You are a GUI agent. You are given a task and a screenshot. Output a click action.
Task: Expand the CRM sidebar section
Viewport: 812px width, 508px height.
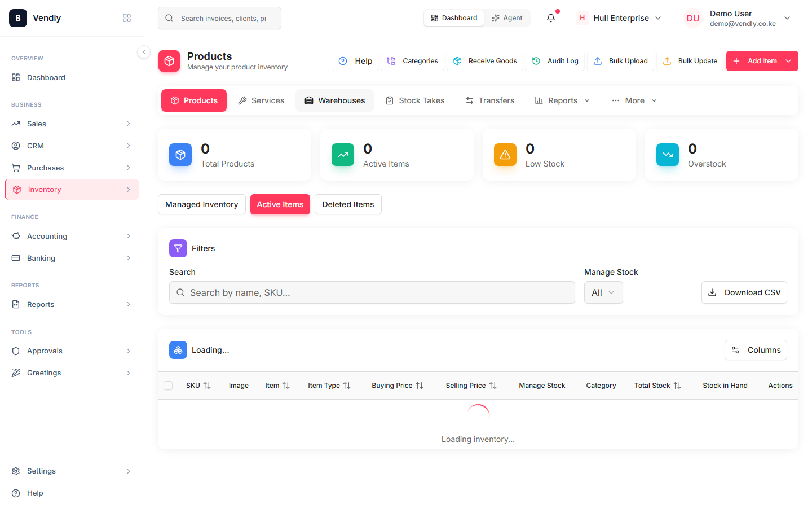[72, 146]
